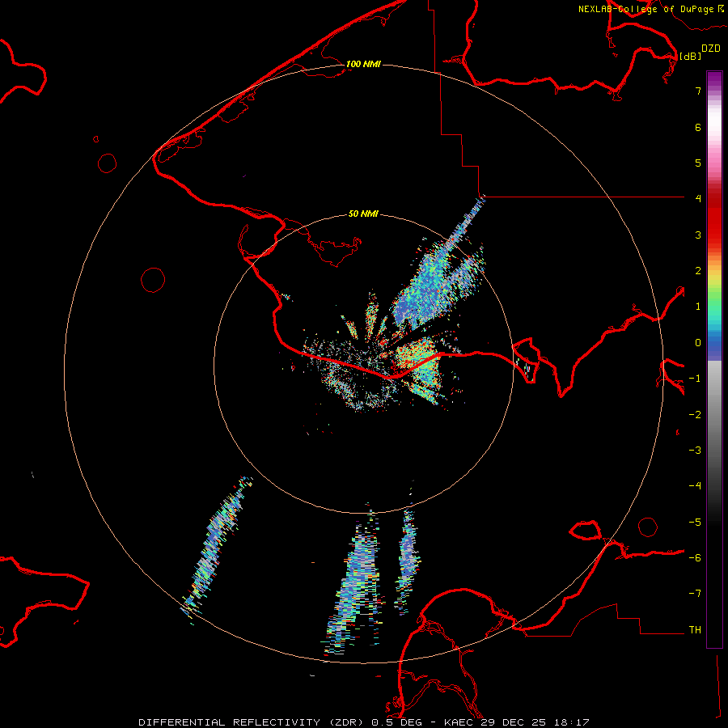This screenshot has height=728, width=728.
Task: Click the TH threshold label on scale
Action: pos(695,630)
